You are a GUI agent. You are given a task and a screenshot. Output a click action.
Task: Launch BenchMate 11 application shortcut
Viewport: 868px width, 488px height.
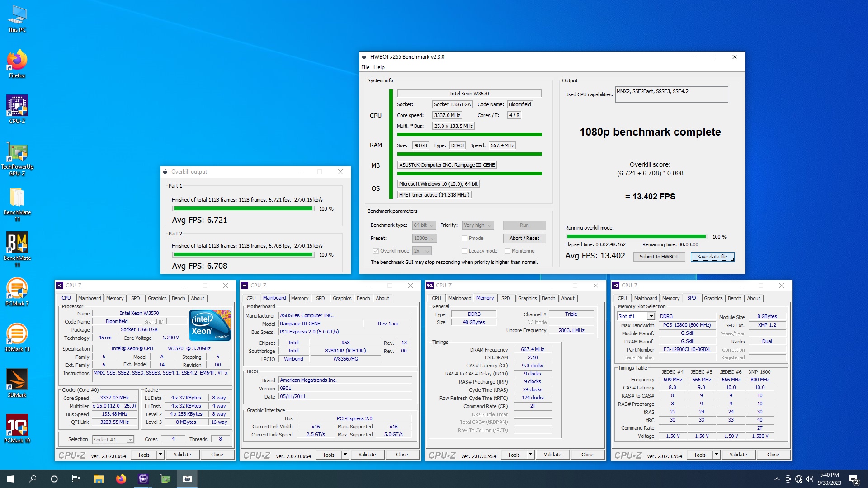[17, 249]
